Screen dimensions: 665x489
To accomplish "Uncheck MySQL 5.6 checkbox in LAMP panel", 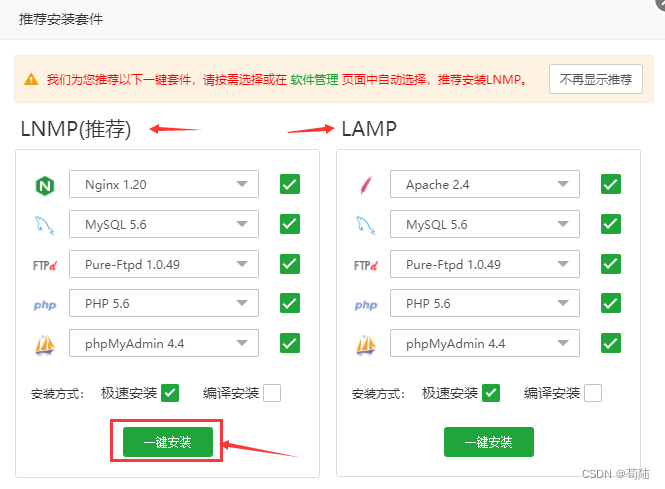I will click(611, 224).
